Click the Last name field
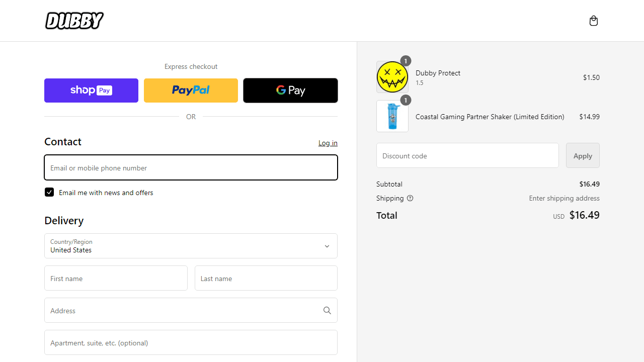644x362 pixels. pyautogui.click(x=266, y=278)
